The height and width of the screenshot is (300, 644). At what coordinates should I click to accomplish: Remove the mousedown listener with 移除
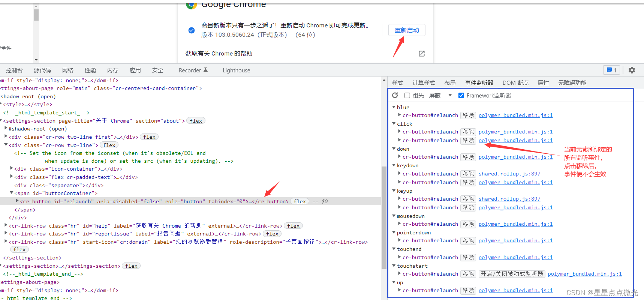point(468,224)
